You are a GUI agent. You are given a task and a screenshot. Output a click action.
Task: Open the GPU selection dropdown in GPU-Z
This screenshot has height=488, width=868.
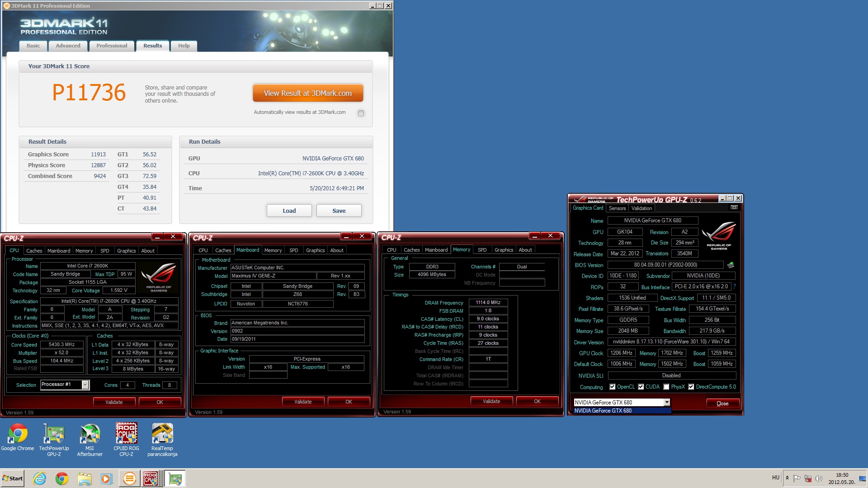pos(666,402)
